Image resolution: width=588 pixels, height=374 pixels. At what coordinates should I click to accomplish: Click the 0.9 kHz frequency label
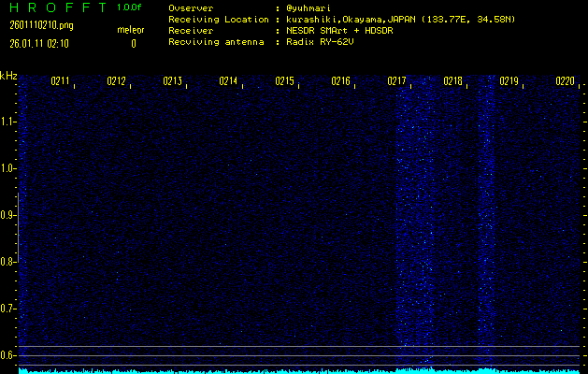coord(7,215)
